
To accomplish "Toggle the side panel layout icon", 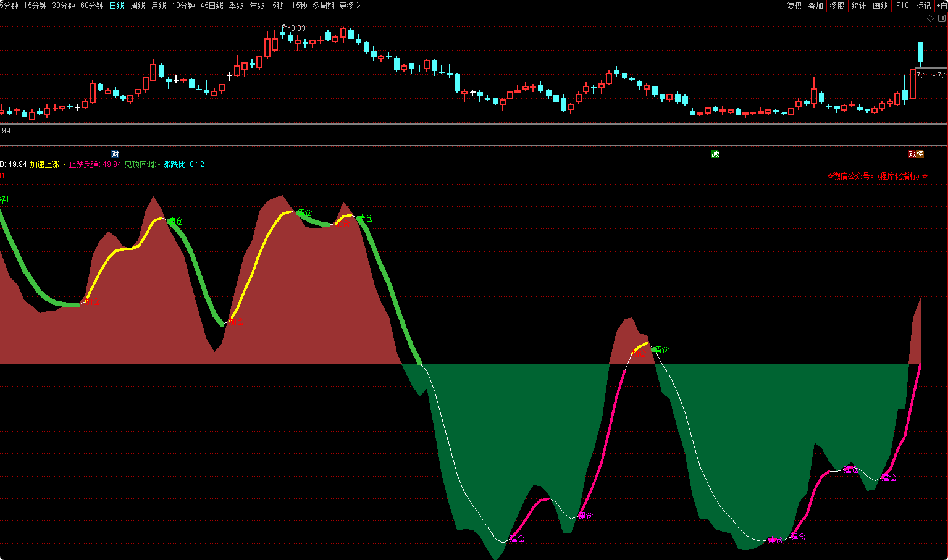I will click(942, 18).
